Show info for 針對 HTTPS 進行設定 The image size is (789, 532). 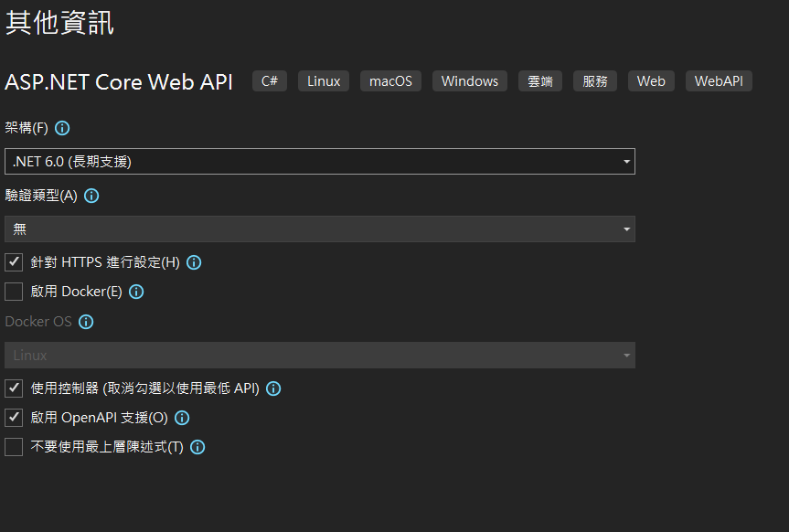[x=194, y=262]
